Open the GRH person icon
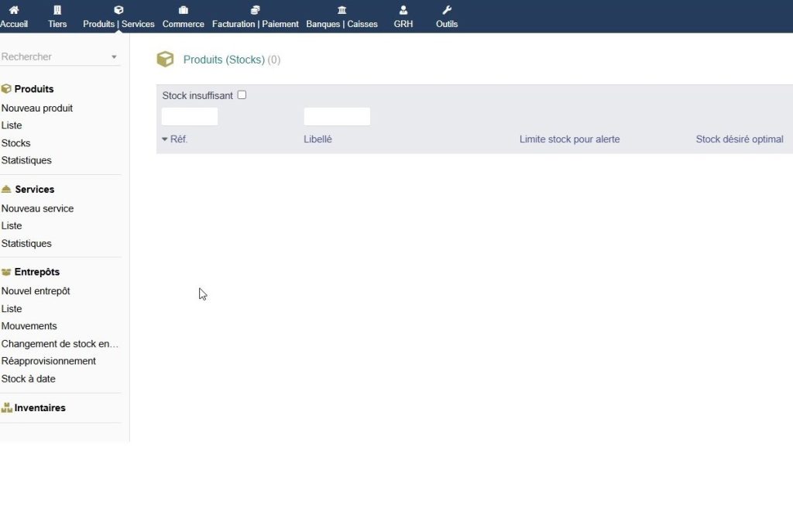 pos(403,10)
